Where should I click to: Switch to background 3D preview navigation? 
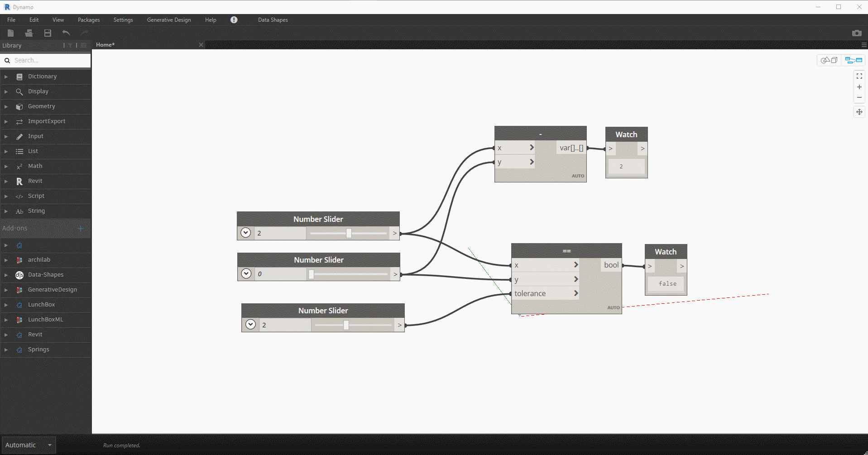pyautogui.click(x=829, y=60)
